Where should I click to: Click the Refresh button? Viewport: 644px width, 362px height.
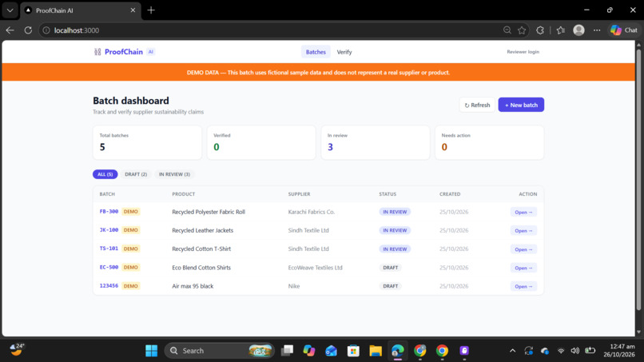(x=477, y=105)
